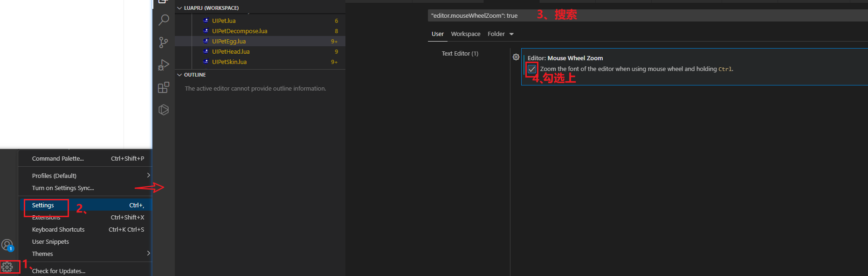
Task: Open UIPetSkin.lua in the explorer
Action: (229, 62)
